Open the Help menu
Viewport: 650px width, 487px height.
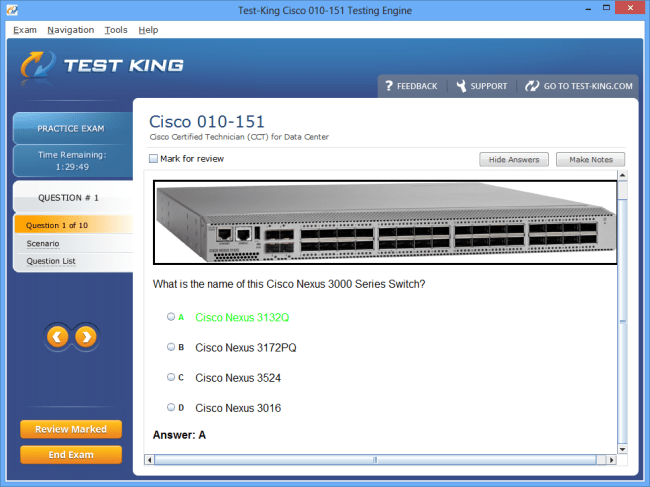point(148,30)
